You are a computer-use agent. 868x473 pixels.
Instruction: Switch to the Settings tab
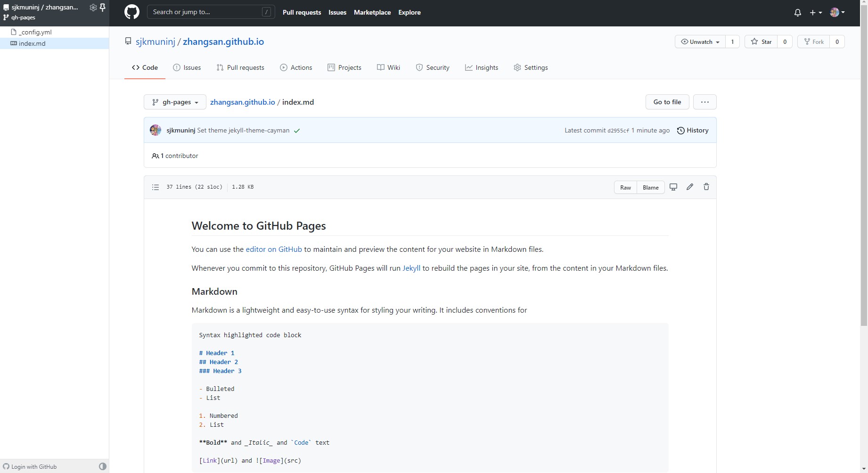(x=531, y=67)
